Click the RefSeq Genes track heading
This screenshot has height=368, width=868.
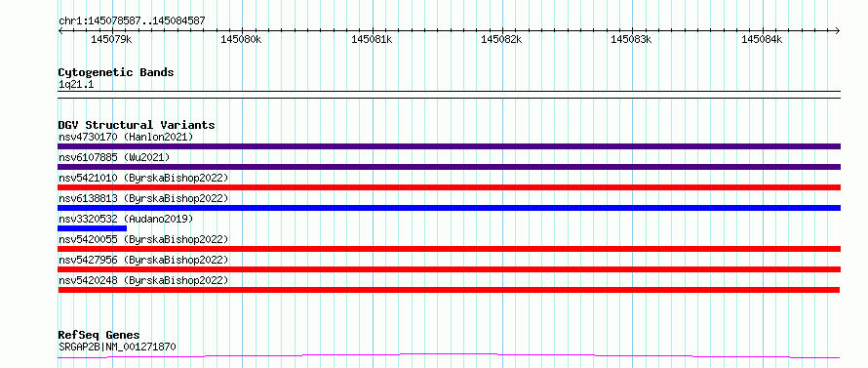pyautogui.click(x=99, y=335)
